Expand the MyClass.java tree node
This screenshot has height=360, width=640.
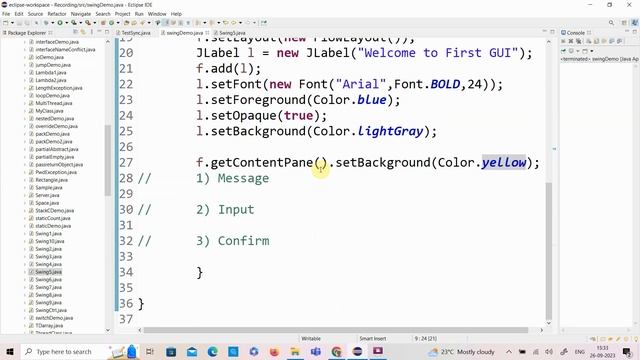click(x=25, y=111)
